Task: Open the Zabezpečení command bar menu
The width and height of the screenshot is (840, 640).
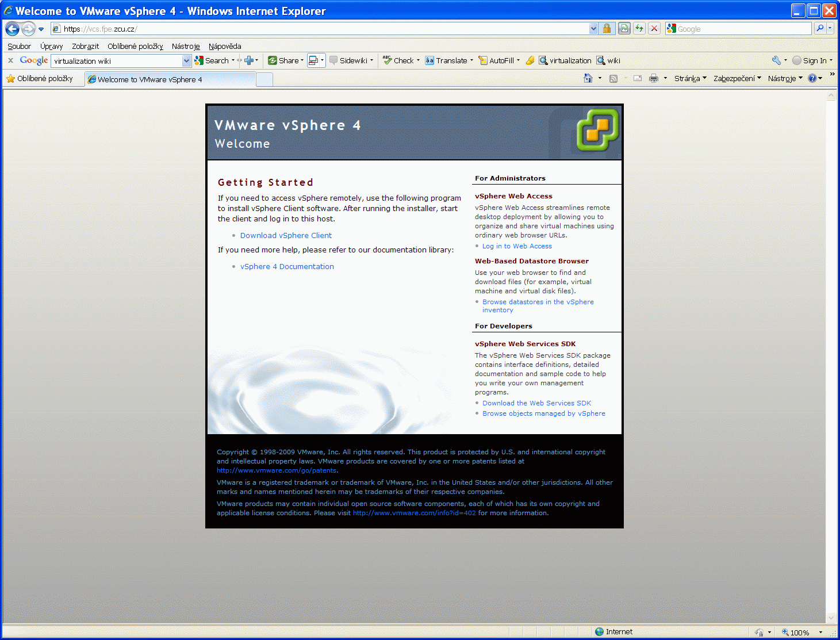Action: (x=737, y=79)
